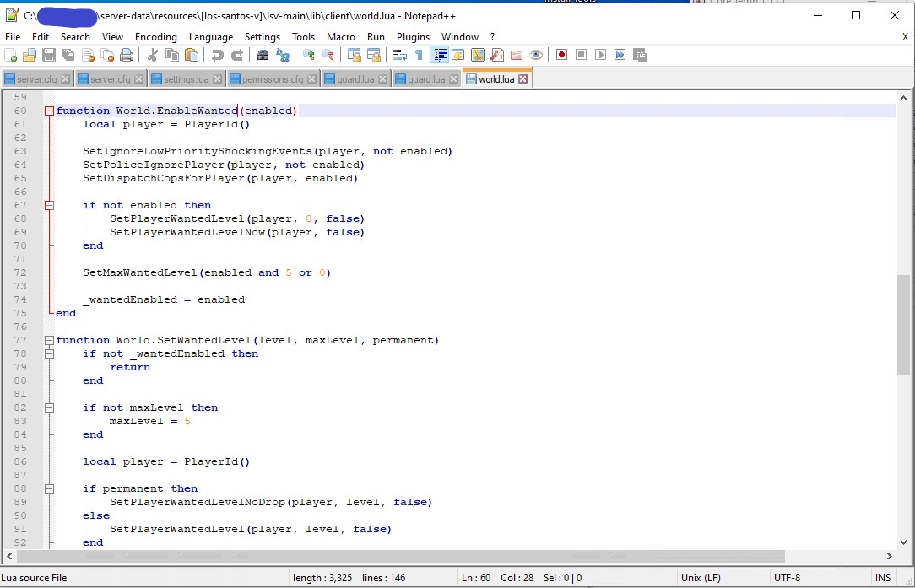This screenshot has width=915, height=588.
Task: Collapse the World.SetWantedLevel function fold
Action: [49, 340]
